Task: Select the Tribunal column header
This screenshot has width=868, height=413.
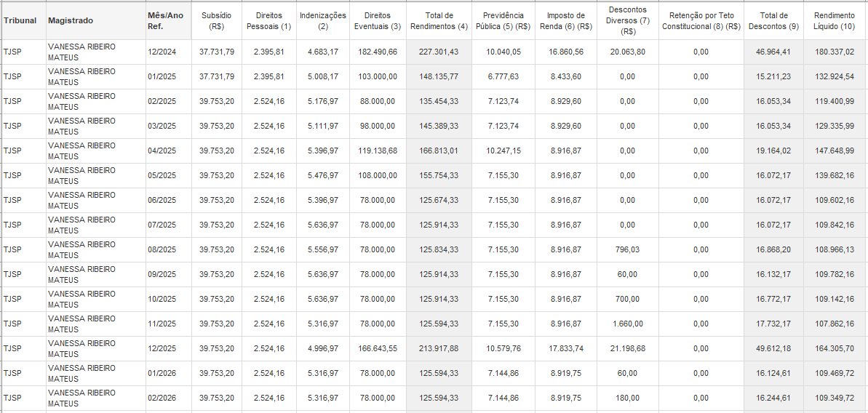Action: tap(24, 21)
